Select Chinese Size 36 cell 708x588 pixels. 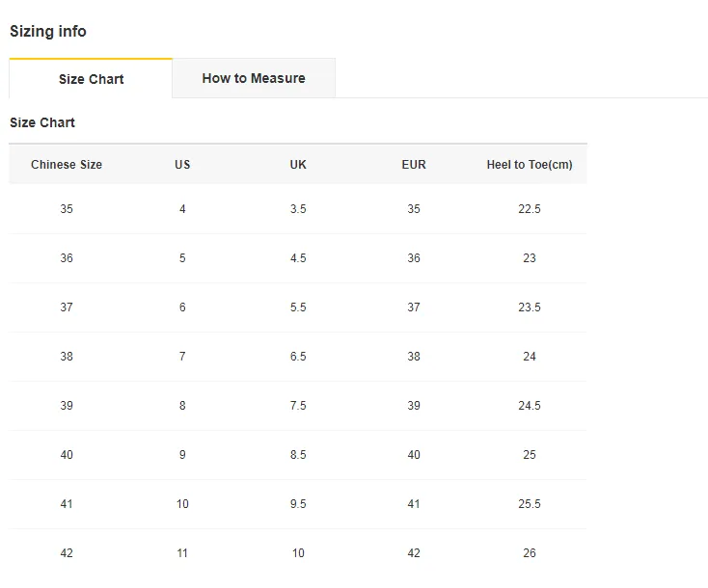[67, 258]
